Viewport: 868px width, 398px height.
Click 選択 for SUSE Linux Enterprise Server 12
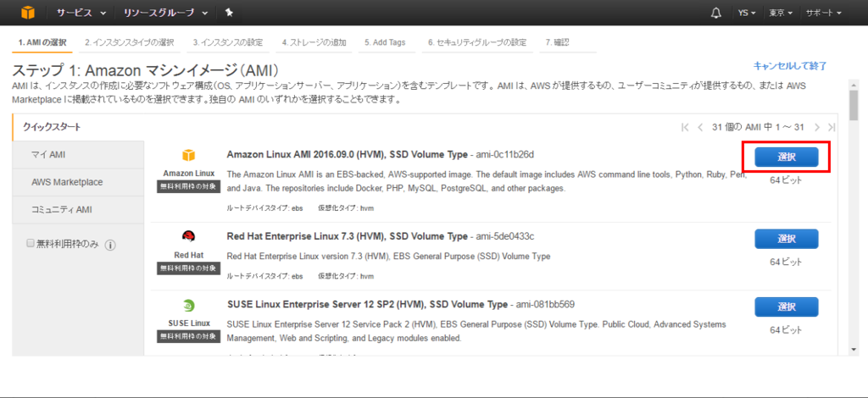tap(786, 307)
